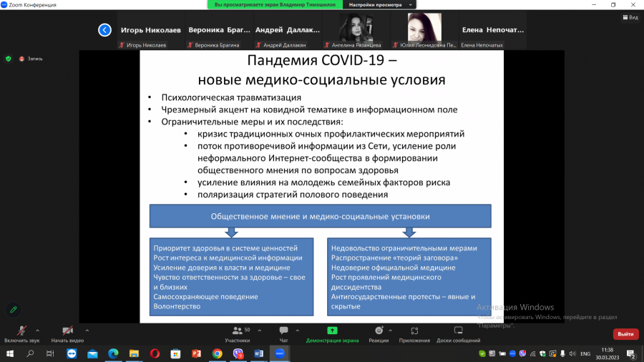
Task: Click the green Share Screen icon
Action: 332,331
